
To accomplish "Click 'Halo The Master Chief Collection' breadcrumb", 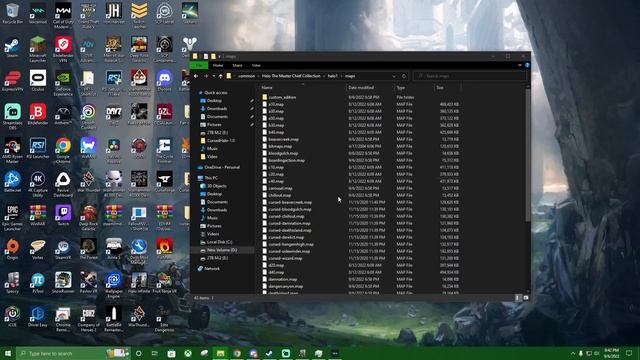I will [x=291, y=76].
